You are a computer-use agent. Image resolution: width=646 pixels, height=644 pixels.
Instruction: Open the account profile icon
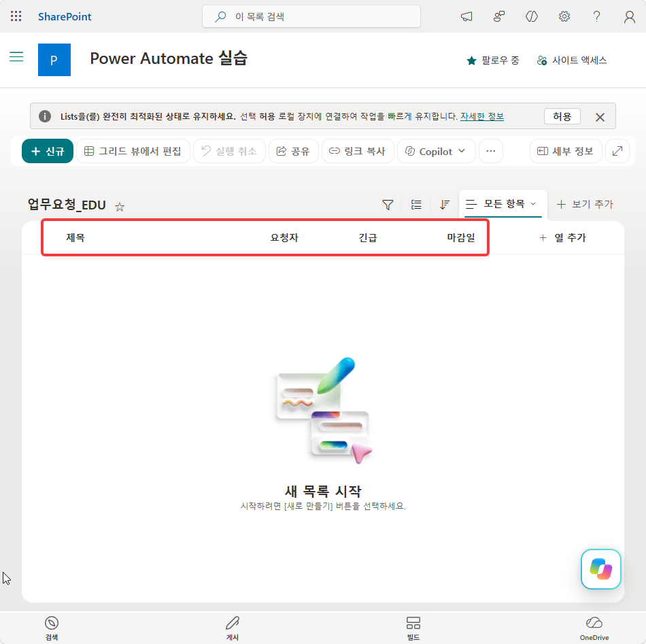[x=629, y=16]
